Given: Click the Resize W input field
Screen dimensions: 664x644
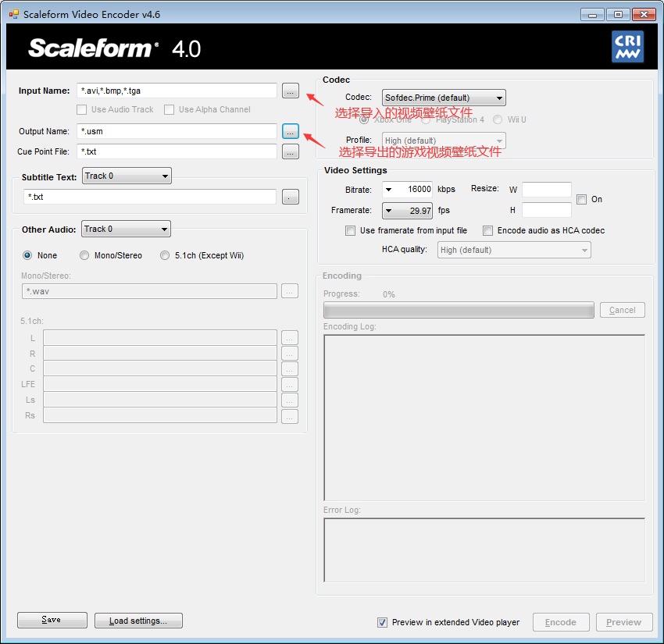Looking at the screenshot, I should coord(547,189).
